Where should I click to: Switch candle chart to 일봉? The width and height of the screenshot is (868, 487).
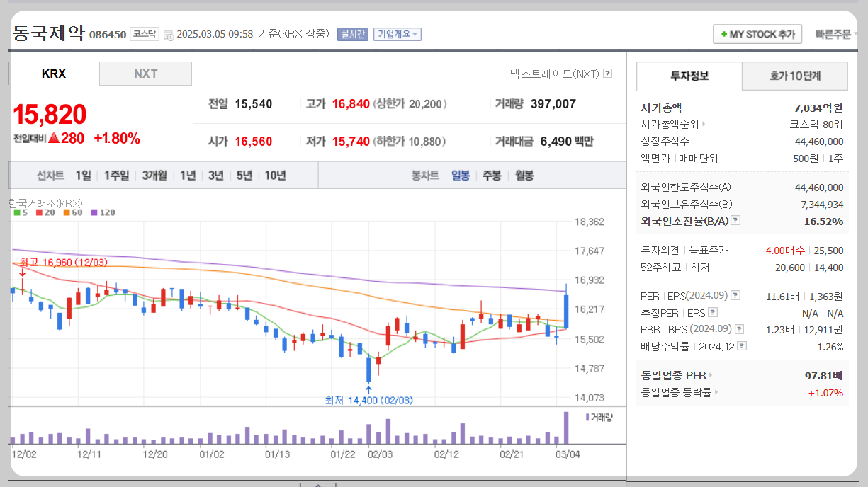[x=461, y=176]
